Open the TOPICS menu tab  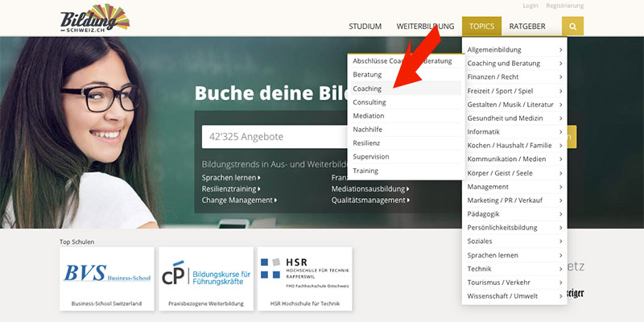coord(481,26)
